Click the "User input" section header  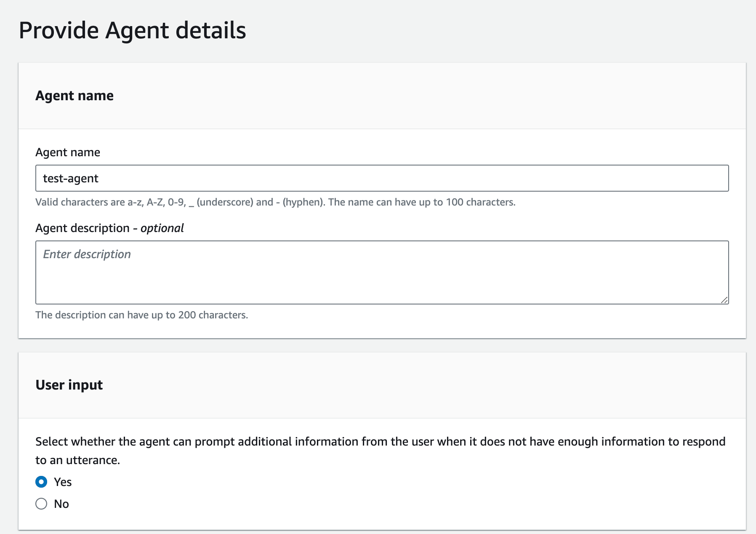(69, 384)
